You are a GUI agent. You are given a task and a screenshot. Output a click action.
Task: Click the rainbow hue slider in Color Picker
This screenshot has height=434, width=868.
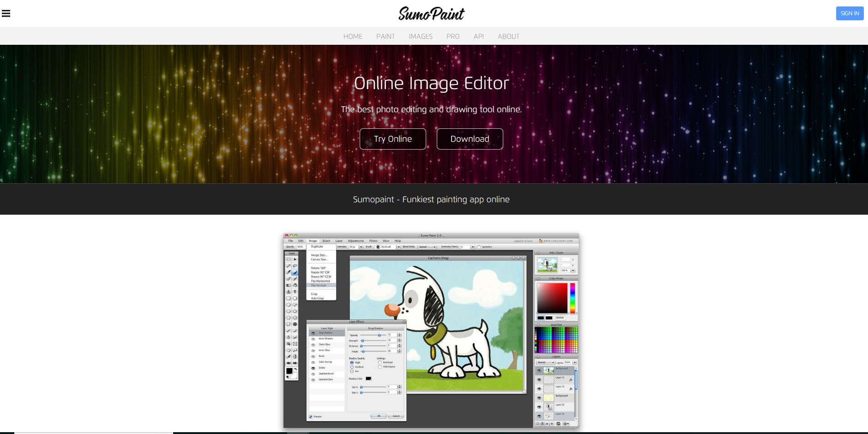coord(573,298)
